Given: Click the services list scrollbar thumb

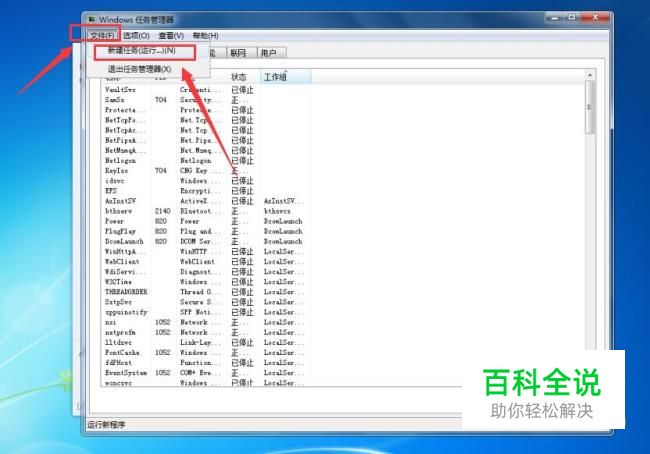Looking at the screenshot, I should 589,107.
